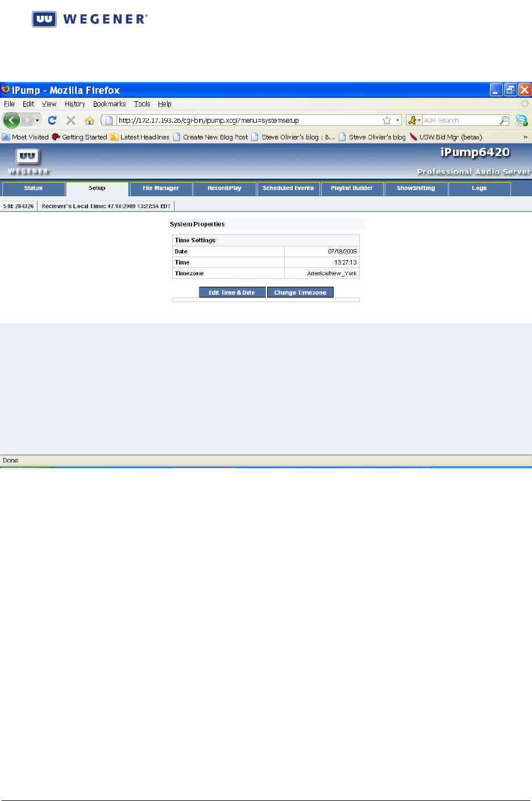Open the Help menu

(x=165, y=104)
